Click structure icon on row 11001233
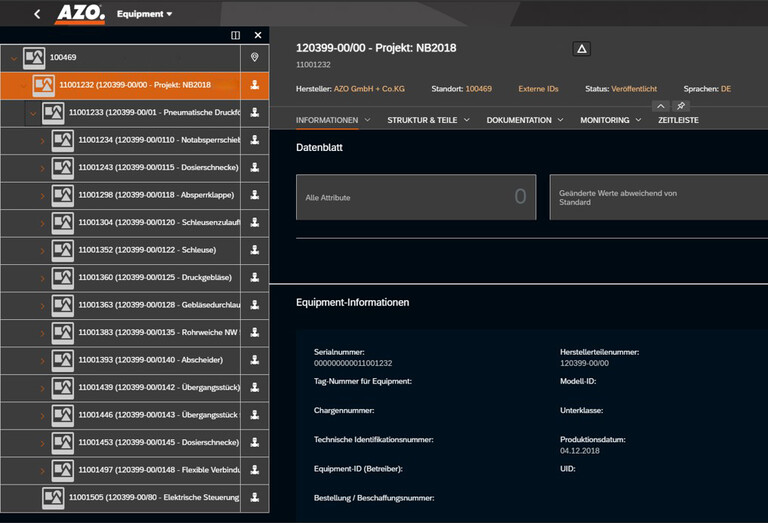768x523 pixels. point(255,112)
